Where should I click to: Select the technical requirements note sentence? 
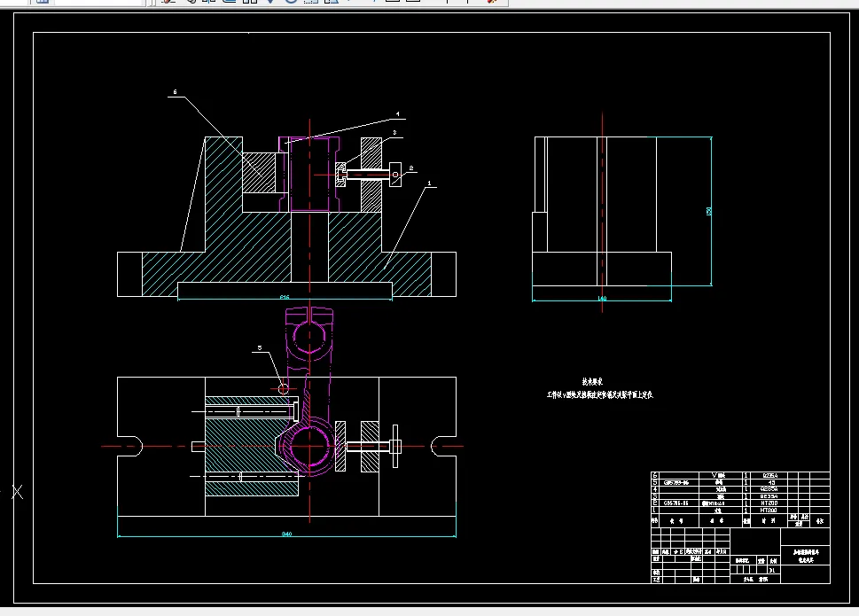coord(600,394)
